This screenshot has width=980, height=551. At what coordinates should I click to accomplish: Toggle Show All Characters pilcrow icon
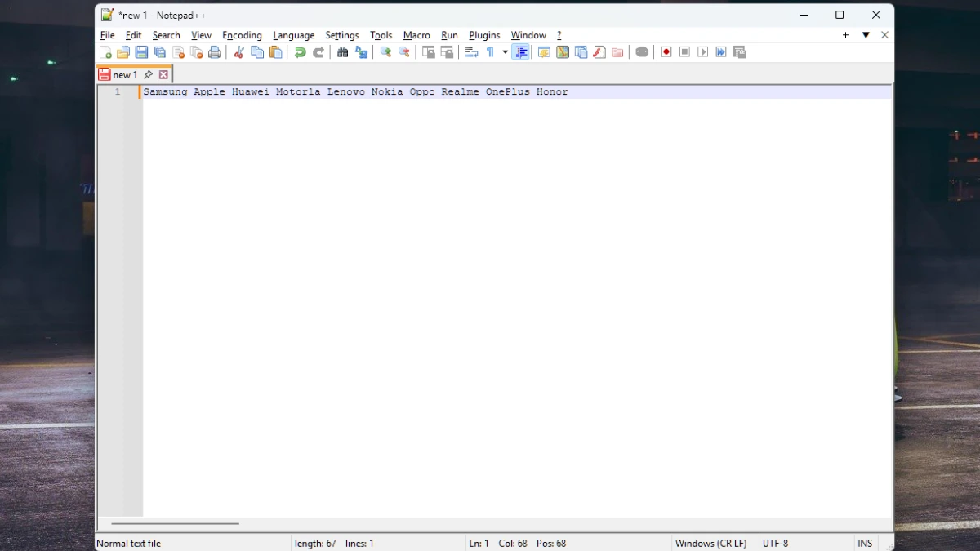click(490, 52)
